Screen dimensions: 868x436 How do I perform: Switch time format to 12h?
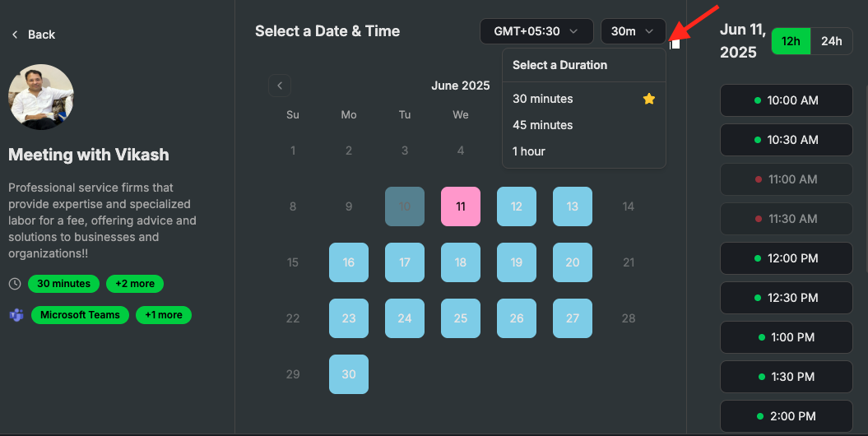click(791, 41)
